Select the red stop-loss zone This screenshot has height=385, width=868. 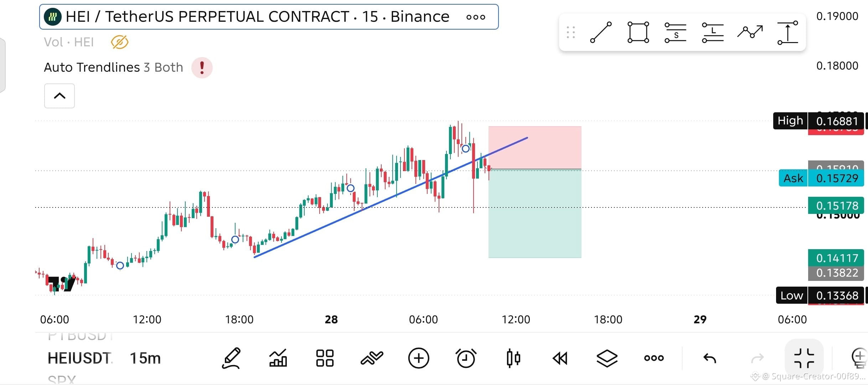[535, 148]
